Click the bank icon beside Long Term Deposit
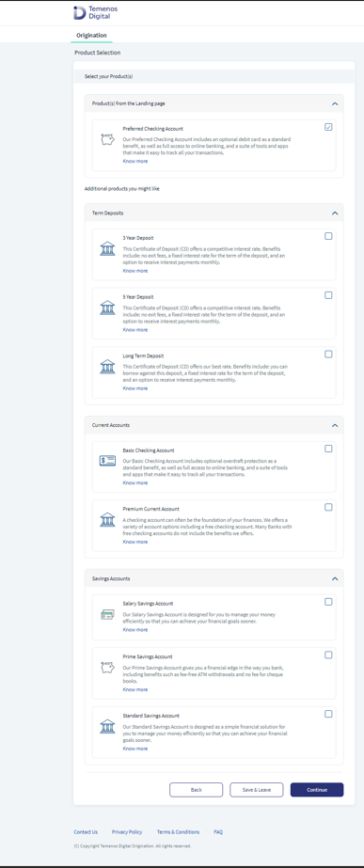364x868 pixels. 107,367
